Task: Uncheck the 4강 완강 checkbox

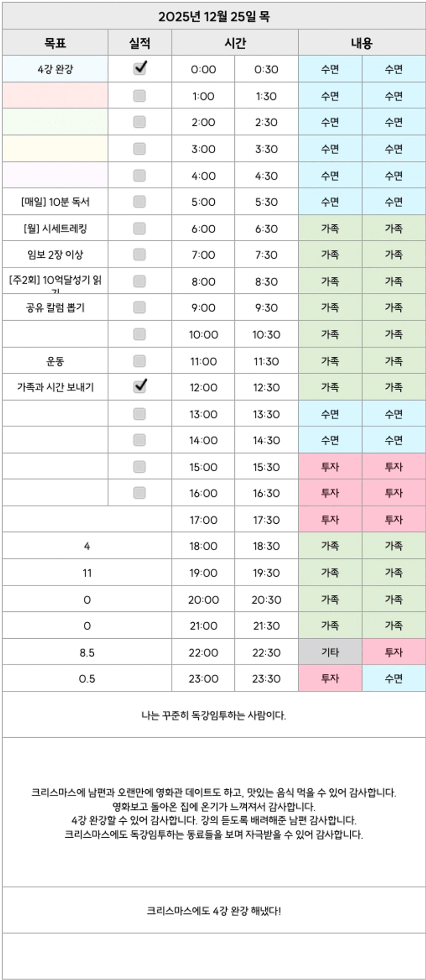Action: pyautogui.click(x=140, y=69)
